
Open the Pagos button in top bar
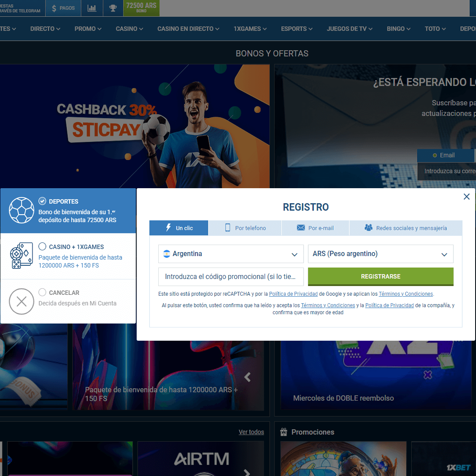[x=63, y=8]
